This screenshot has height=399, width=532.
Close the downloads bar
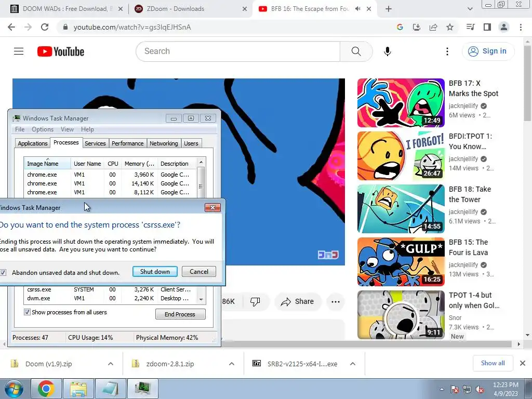(523, 363)
